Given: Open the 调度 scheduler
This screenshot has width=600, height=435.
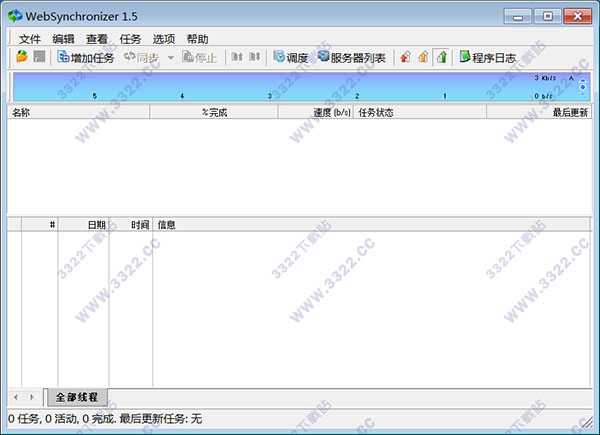Looking at the screenshot, I should [x=291, y=57].
